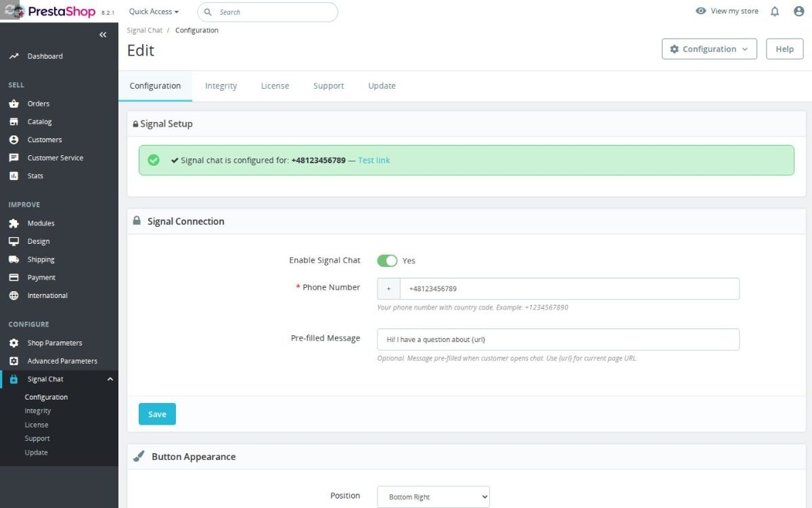
Task: Switch to the Update tab
Action: point(382,86)
